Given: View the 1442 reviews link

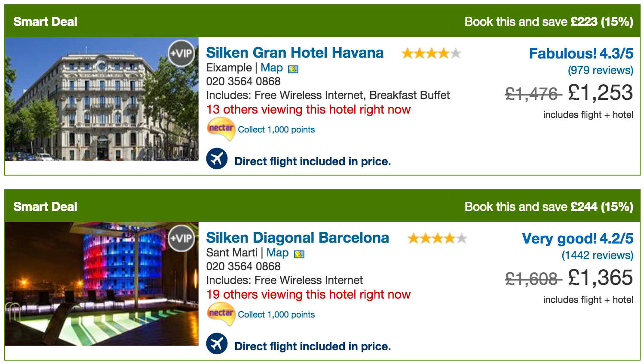Looking at the screenshot, I should click(597, 255).
